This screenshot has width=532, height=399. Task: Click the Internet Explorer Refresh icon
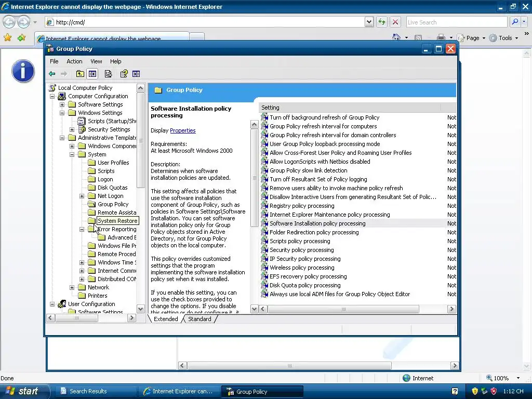[x=382, y=22]
